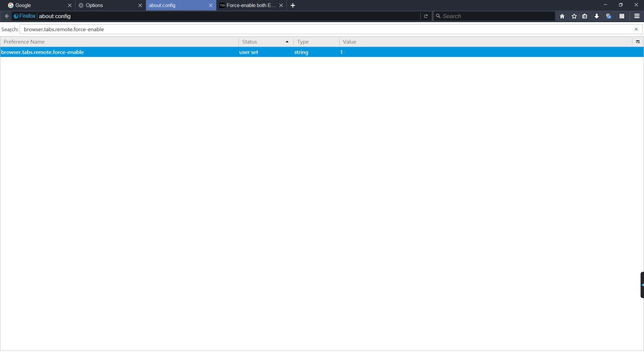
Task: Open the home page via house icon
Action: point(562,16)
